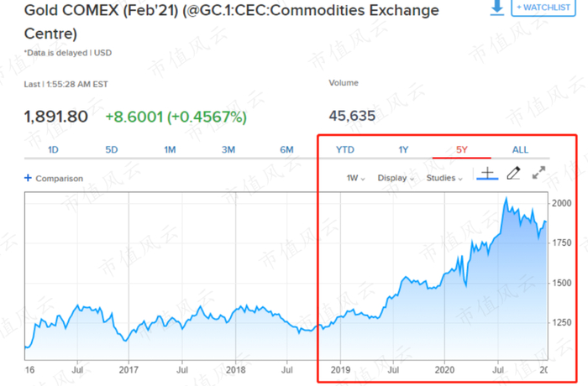
Task: Click the 2020 peak on chart line
Action: [x=506, y=198]
